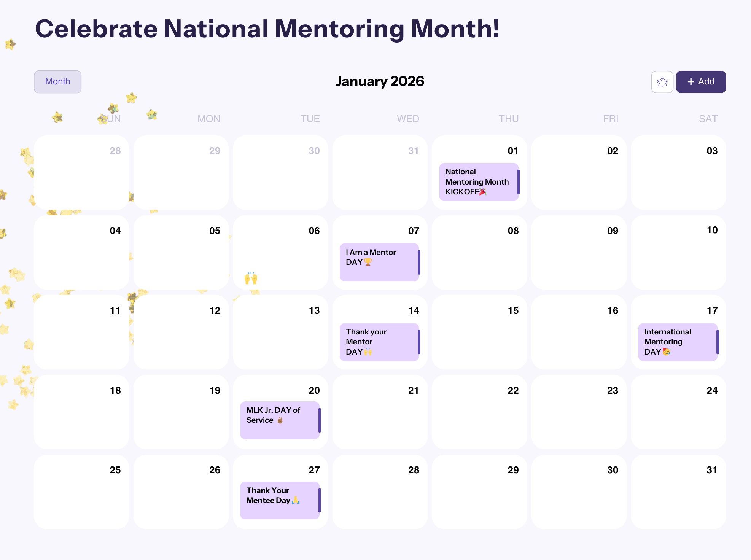This screenshot has height=560, width=751.
Task: Click the notification bell icon
Action: (x=662, y=81)
